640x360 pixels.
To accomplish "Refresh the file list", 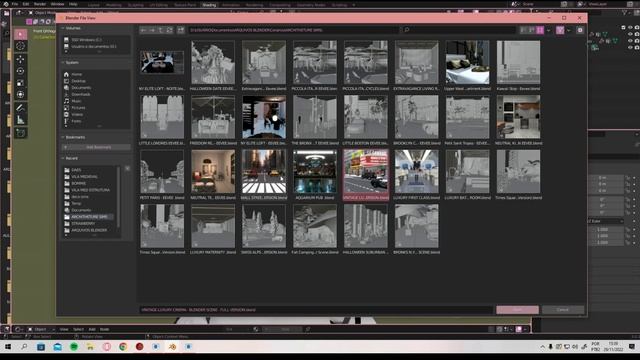I will click(169, 30).
